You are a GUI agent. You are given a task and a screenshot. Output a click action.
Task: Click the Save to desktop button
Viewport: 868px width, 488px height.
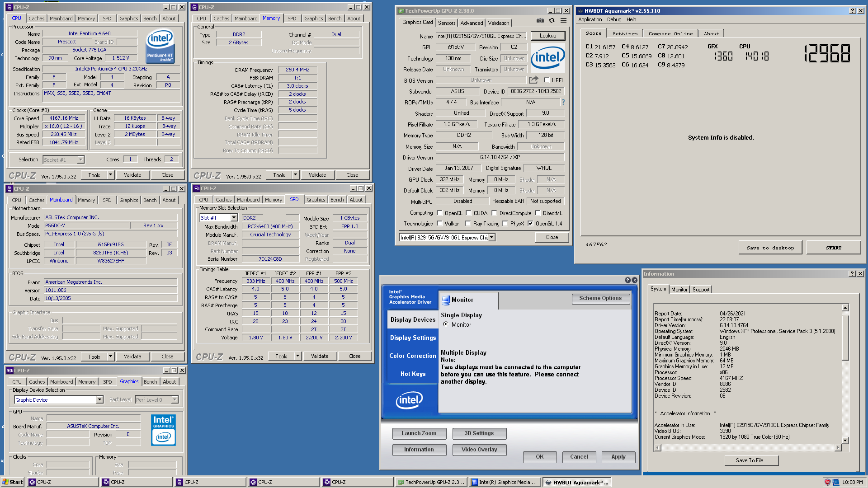click(x=770, y=248)
